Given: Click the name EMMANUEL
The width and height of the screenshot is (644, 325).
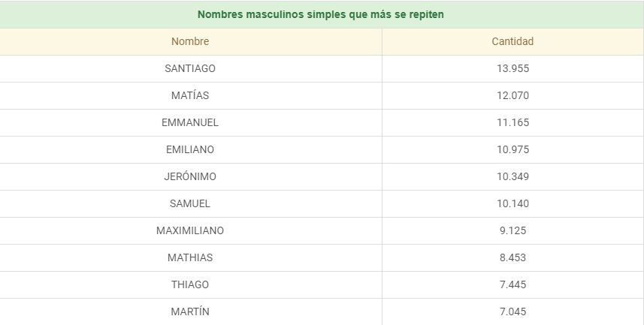Looking at the screenshot, I should point(190,122).
